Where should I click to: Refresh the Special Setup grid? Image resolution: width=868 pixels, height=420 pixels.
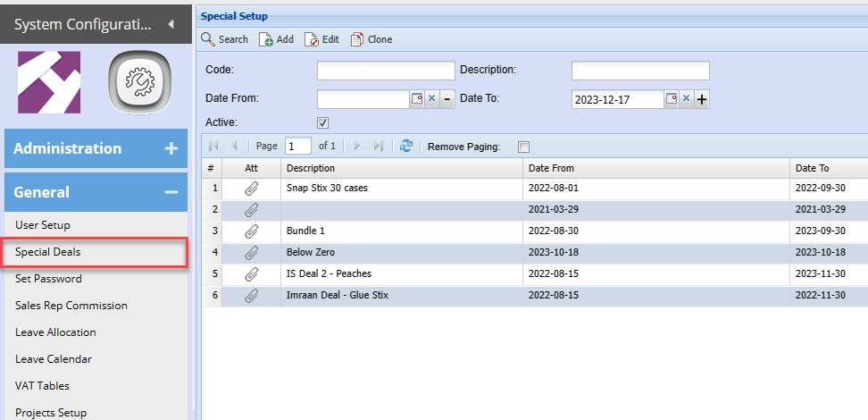406,146
